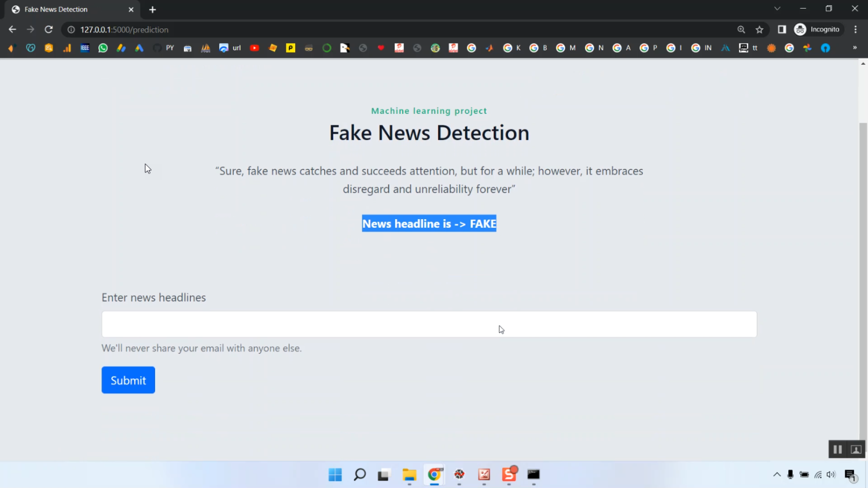Pause the screen recording

pos(837,449)
